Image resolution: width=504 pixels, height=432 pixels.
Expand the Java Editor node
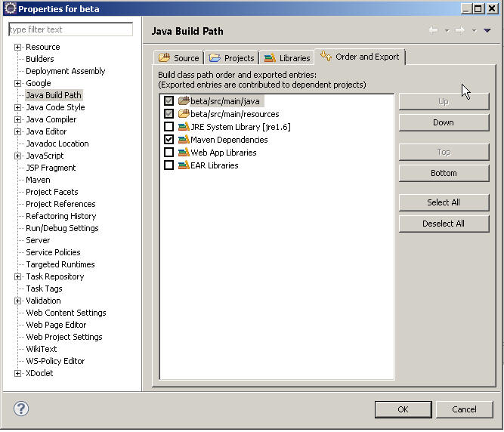pos(17,131)
